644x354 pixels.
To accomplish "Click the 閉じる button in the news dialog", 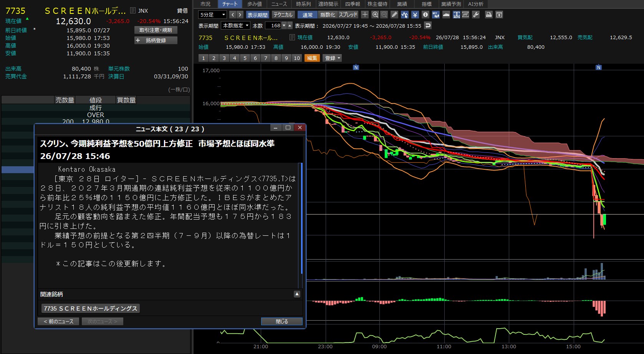I will coord(282,321).
